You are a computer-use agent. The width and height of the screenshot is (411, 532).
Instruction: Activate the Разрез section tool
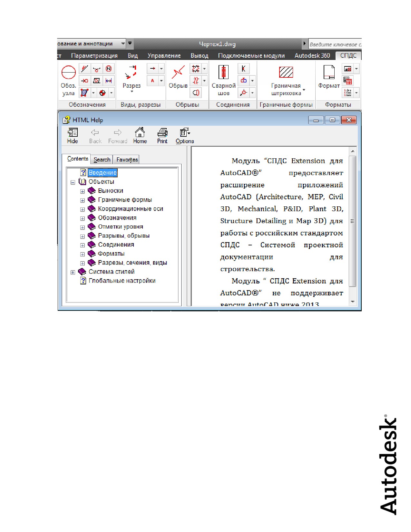132,78
